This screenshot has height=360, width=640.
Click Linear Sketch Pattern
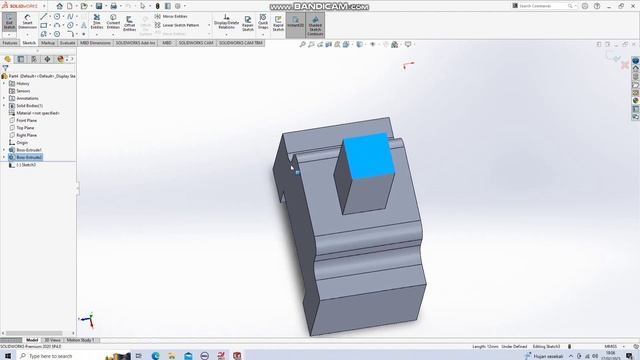coord(177,25)
